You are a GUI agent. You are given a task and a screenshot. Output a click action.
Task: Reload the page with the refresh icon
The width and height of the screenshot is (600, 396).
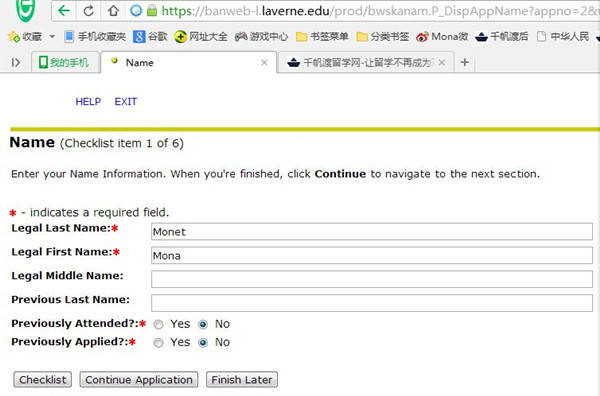[x=89, y=11]
